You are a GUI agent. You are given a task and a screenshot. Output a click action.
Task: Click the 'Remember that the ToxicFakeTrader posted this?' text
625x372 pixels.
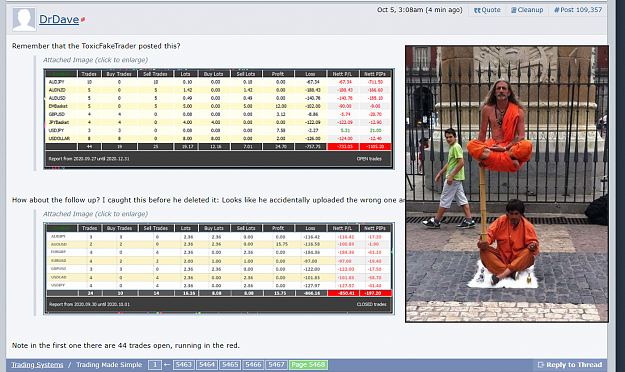pos(96,46)
